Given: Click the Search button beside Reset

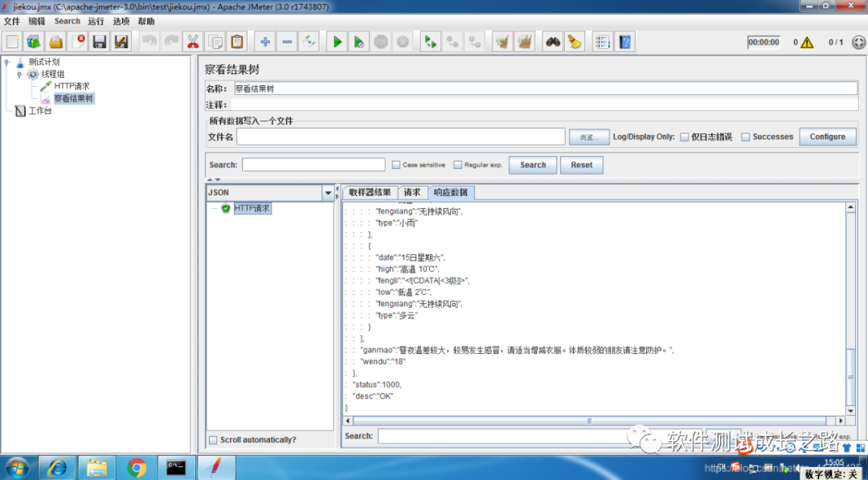Looking at the screenshot, I should (x=533, y=165).
